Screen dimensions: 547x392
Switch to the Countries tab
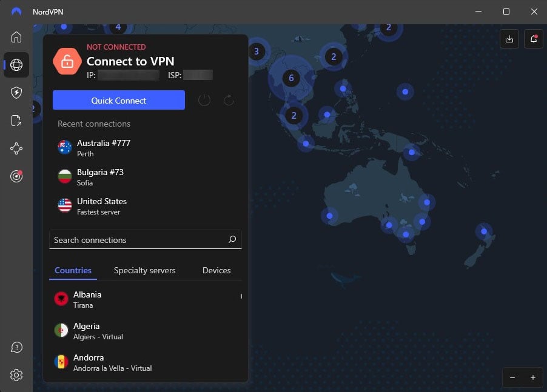pyautogui.click(x=73, y=270)
